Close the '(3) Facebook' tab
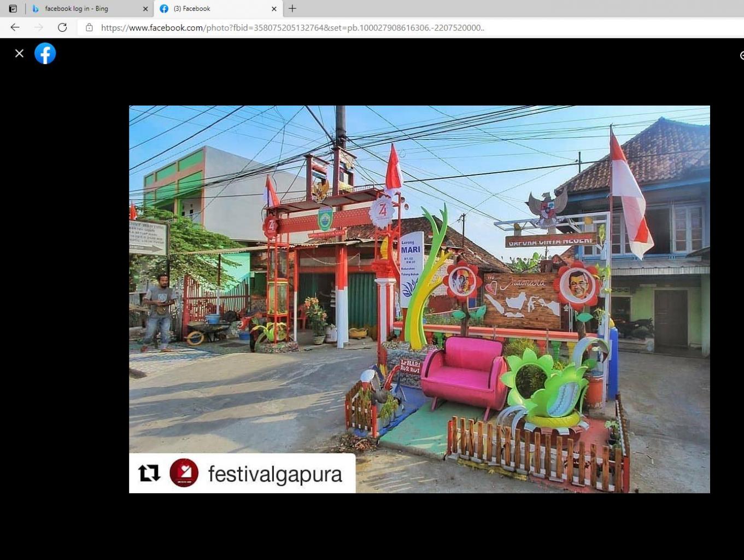This screenshot has height=560, width=744. click(x=274, y=9)
